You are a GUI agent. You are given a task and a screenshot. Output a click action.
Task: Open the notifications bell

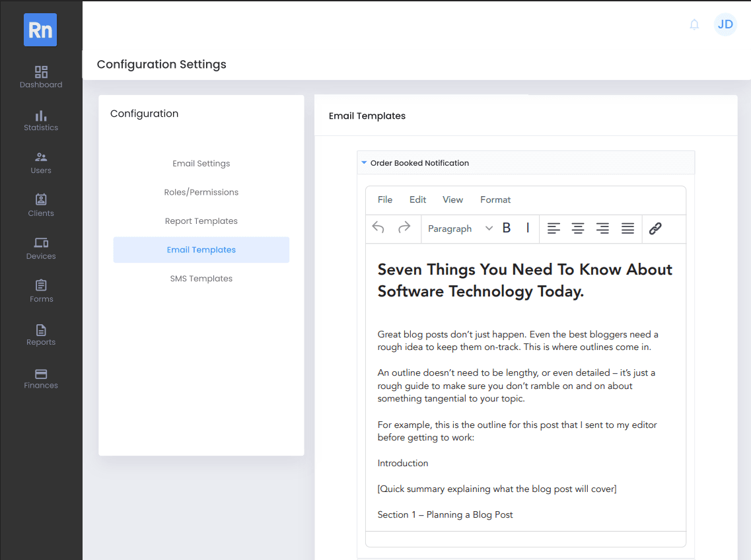(694, 24)
